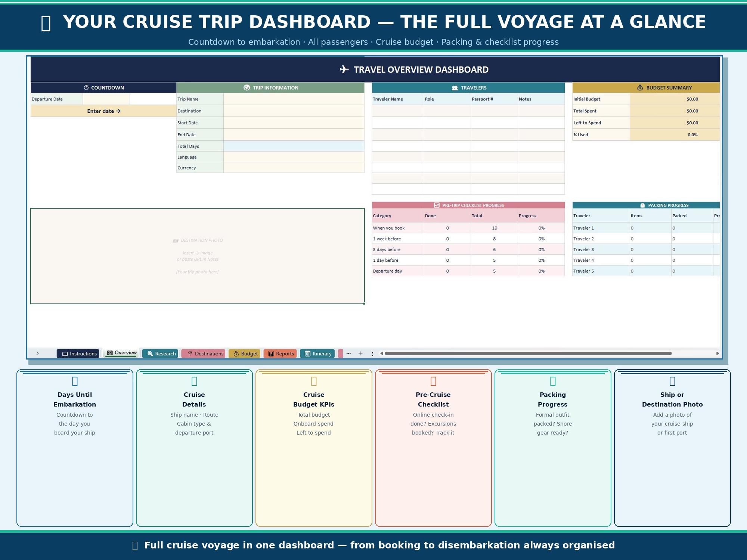Click the globe icon beside TRIP INFORMATION
This screenshot has width=747, height=560.
(x=247, y=87)
